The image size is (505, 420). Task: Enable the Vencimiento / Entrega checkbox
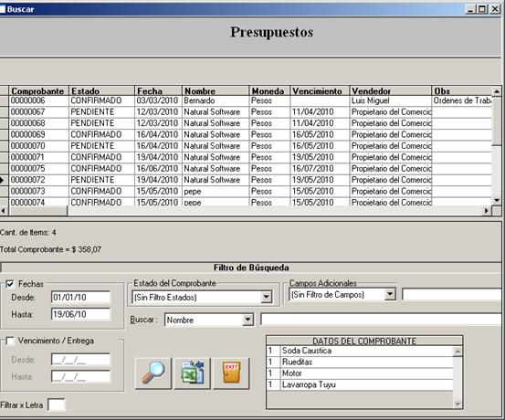(10, 341)
